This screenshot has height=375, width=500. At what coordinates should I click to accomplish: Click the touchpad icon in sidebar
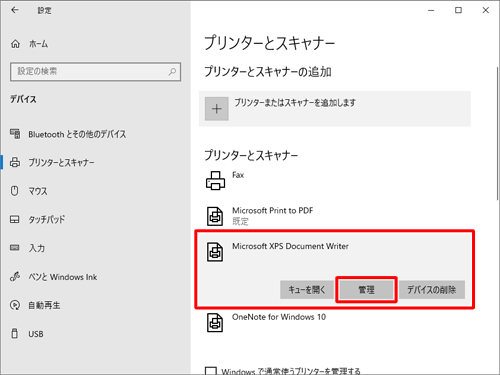pos(15,219)
